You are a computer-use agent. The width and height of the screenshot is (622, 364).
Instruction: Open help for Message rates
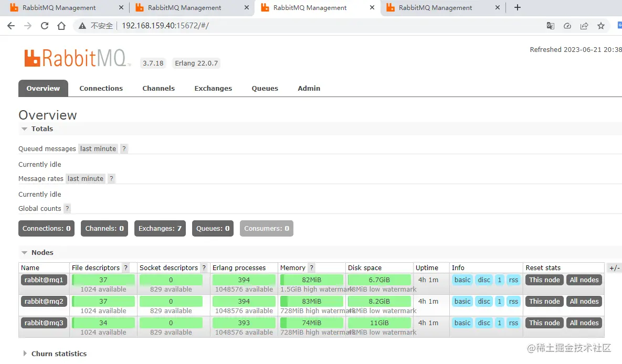pyautogui.click(x=111, y=179)
